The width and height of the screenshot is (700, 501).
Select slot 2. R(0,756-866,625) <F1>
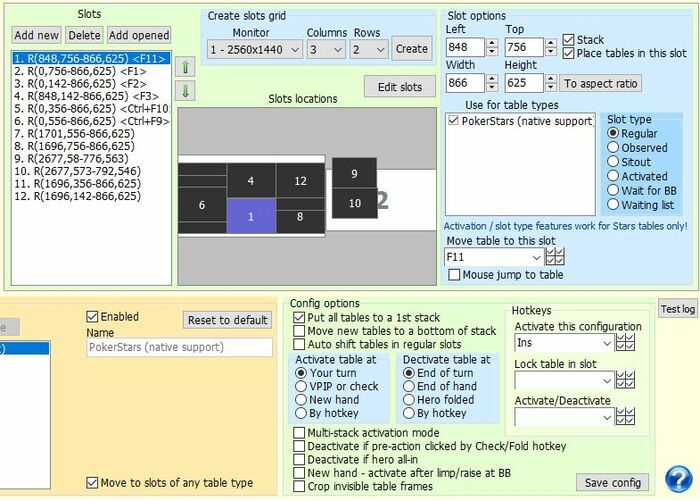pos(91,71)
